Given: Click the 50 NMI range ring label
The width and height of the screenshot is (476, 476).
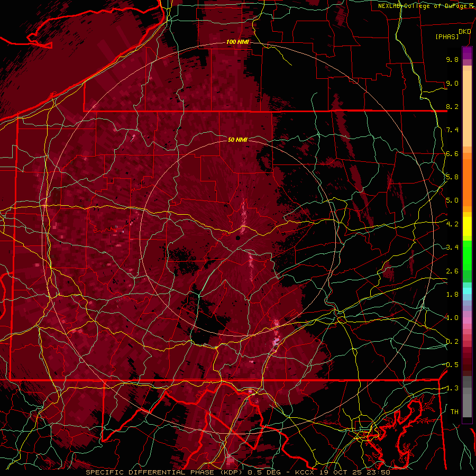Looking at the screenshot, I should click(237, 140).
